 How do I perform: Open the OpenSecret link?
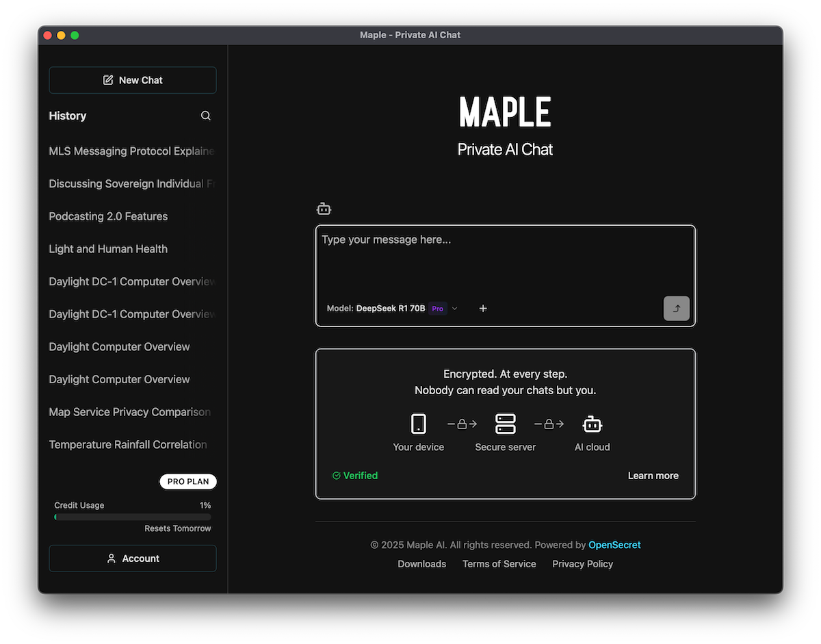(614, 545)
